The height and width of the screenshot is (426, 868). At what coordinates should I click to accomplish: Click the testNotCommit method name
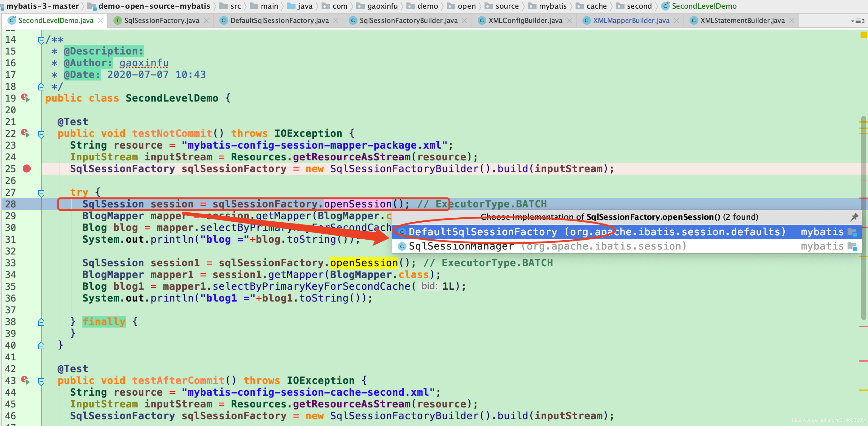(x=172, y=133)
